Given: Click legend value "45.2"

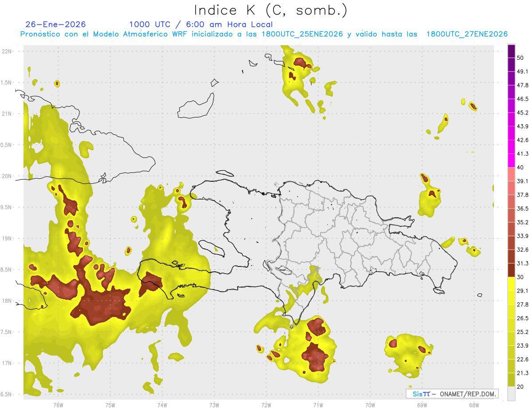Looking at the screenshot, I should click(x=523, y=113).
